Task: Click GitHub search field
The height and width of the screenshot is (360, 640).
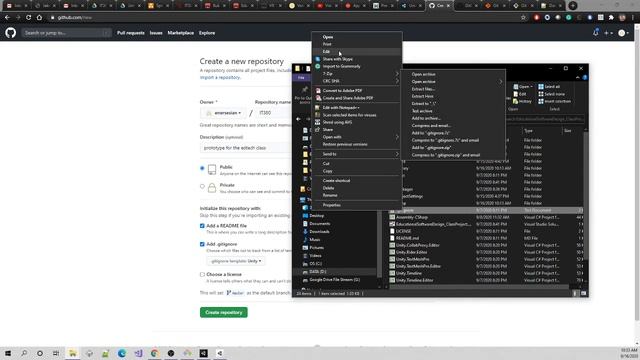Action: point(67,33)
